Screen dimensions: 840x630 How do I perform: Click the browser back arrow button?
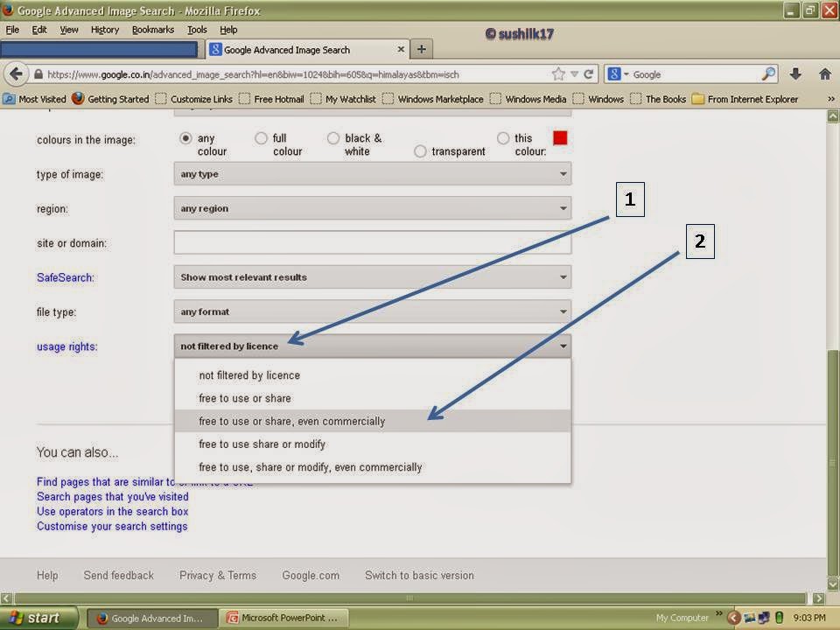[15, 74]
